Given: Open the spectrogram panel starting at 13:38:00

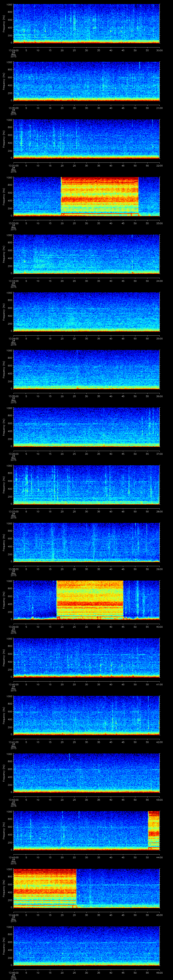Looking at the screenshot, I should [86, 543].
